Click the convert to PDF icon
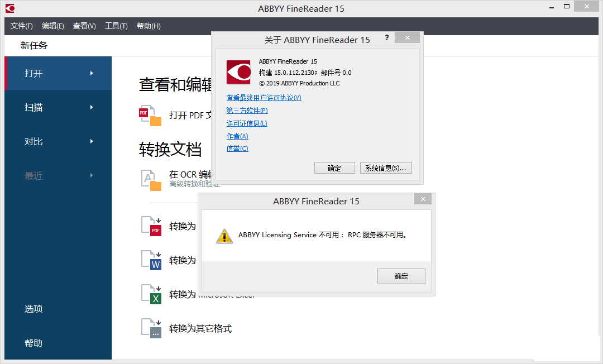Screen dimensions: 603x364 pyautogui.click(x=151, y=227)
